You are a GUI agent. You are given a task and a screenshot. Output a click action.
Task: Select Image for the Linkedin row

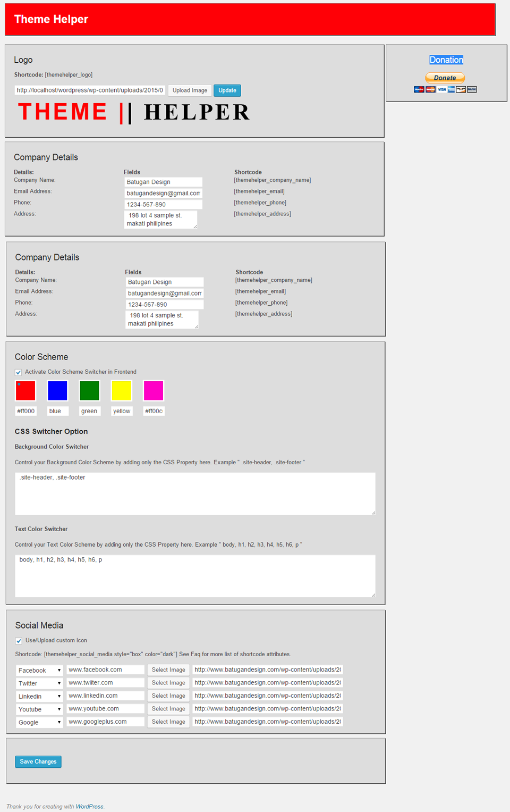coord(168,696)
